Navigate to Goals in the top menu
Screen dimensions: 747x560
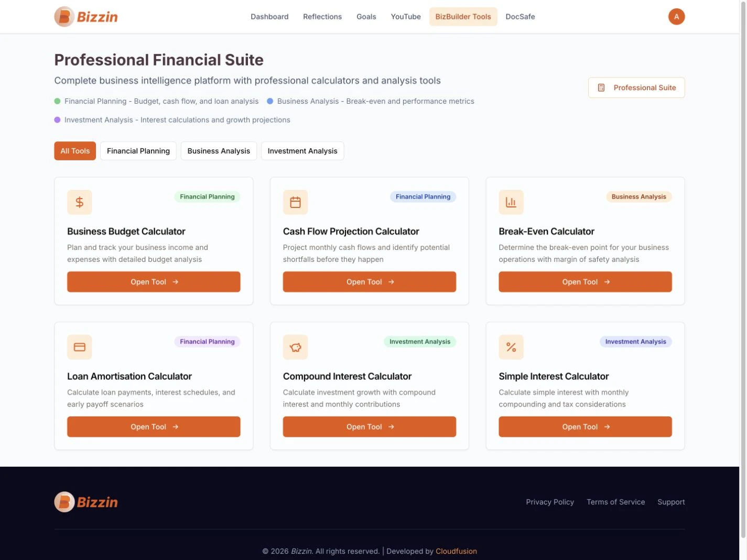[x=366, y=17]
